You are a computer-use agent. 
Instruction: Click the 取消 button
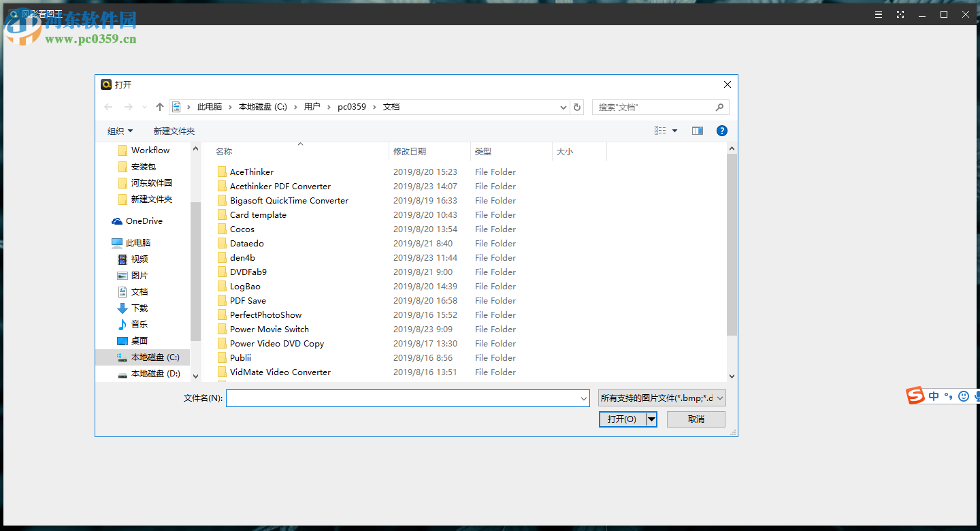tap(696, 419)
